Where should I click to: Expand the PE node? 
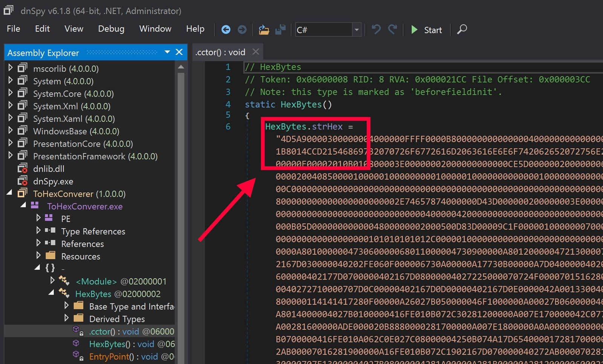point(38,218)
